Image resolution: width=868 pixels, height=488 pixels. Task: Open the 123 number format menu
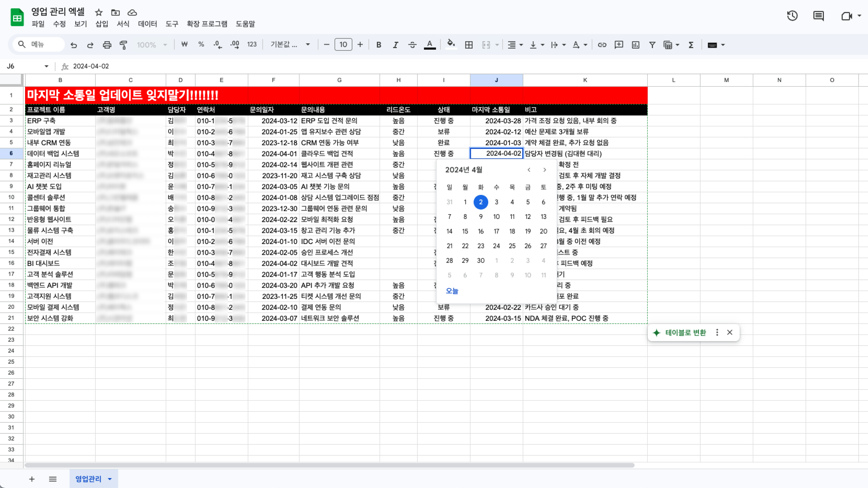(252, 45)
